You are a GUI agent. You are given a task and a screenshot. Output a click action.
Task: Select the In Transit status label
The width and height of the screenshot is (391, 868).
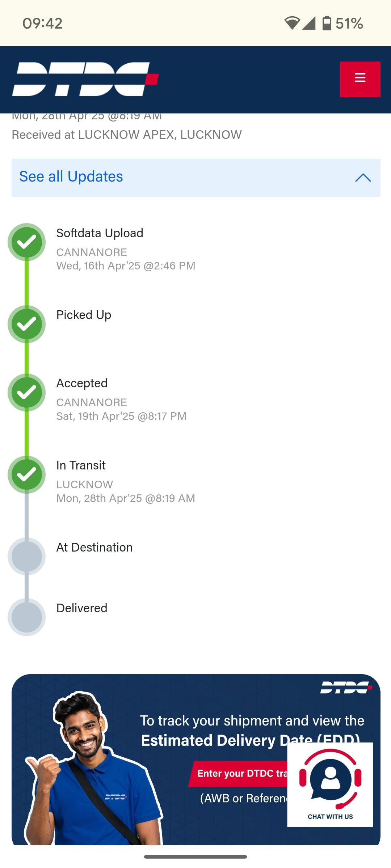tap(81, 465)
